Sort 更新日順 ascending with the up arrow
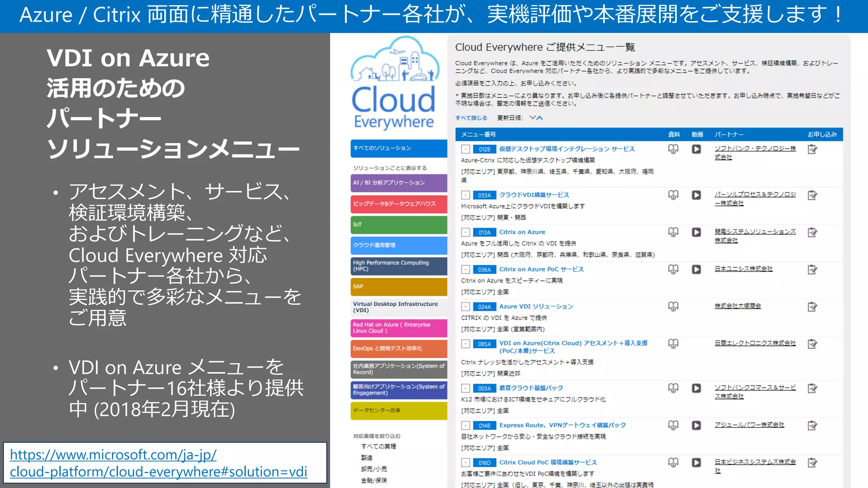Viewport: 868px width, 488px height. (x=540, y=118)
